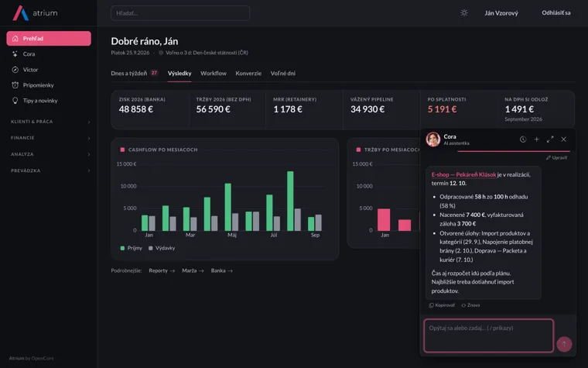Click the Cashflow po mesiacoch chart title
Screen dimensions: 588x368
click(x=162, y=150)
